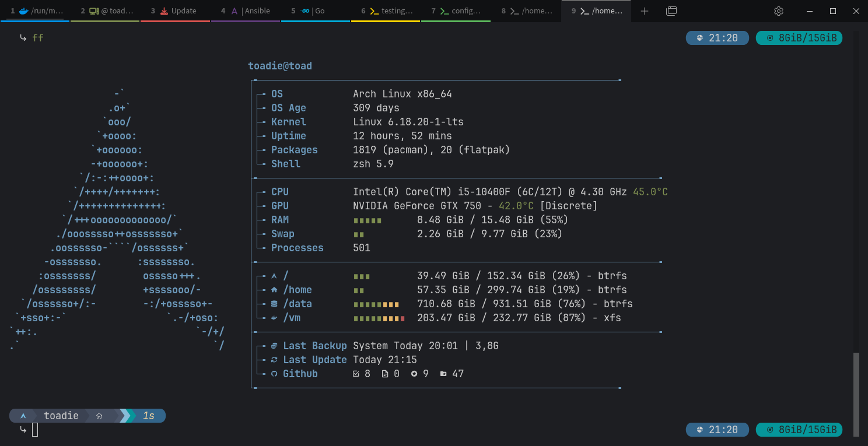Click the Go gopher icon on tab 5
Viewport: 868px width, 446px height.
click(305, 11)
